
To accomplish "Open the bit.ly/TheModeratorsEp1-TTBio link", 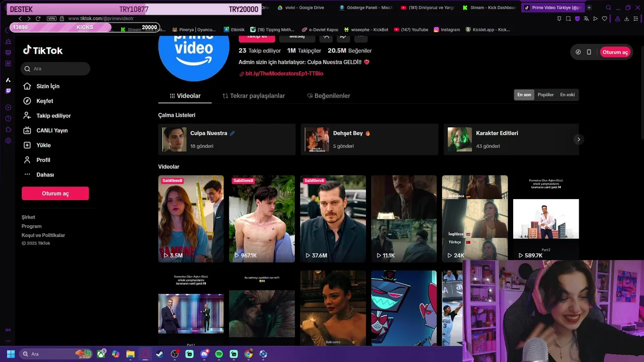I will click(284, 73).
